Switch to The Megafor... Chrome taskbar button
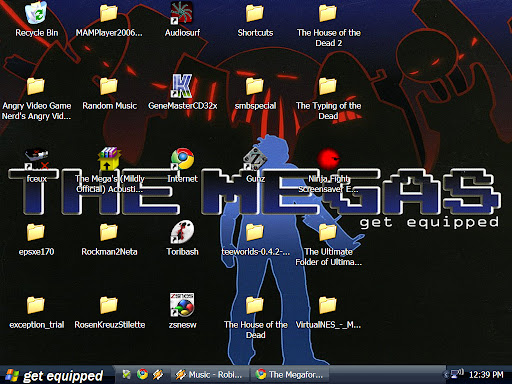This screenshot has width=512, height=384. [x=290, y=375]
